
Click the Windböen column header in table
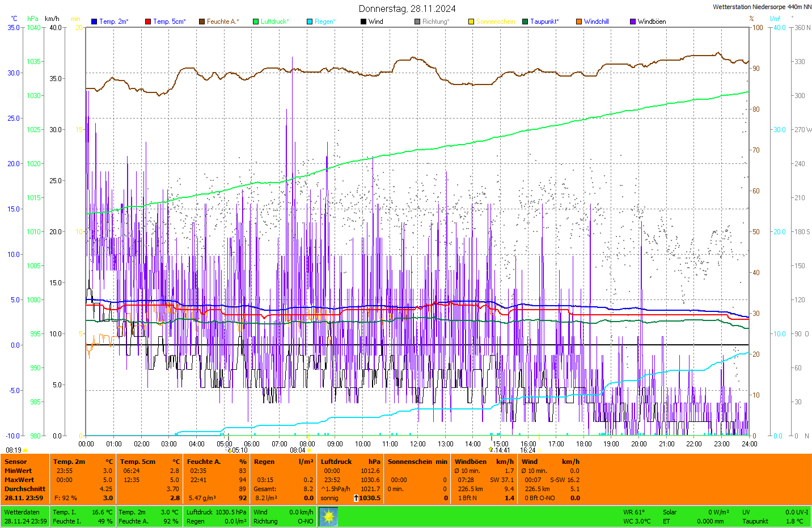coord(470,462)
